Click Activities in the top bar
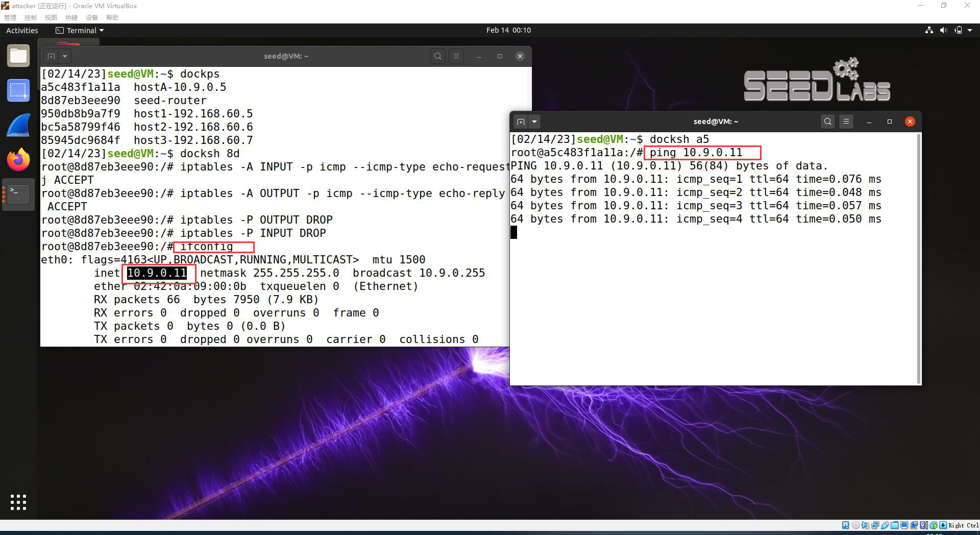The height and width of the screenshot is (535, 980). click(x=21, y=30)
